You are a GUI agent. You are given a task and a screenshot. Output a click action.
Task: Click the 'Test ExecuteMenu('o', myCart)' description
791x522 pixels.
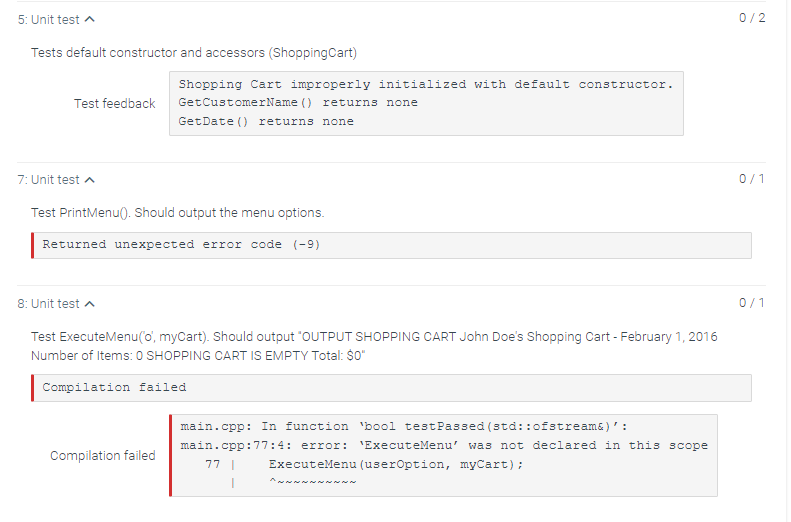[374, 337]
